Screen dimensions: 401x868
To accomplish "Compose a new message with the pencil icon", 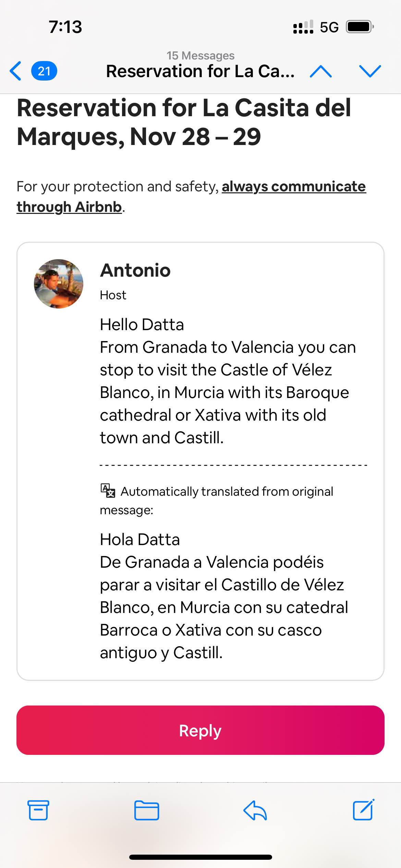I will coord(363,810).
